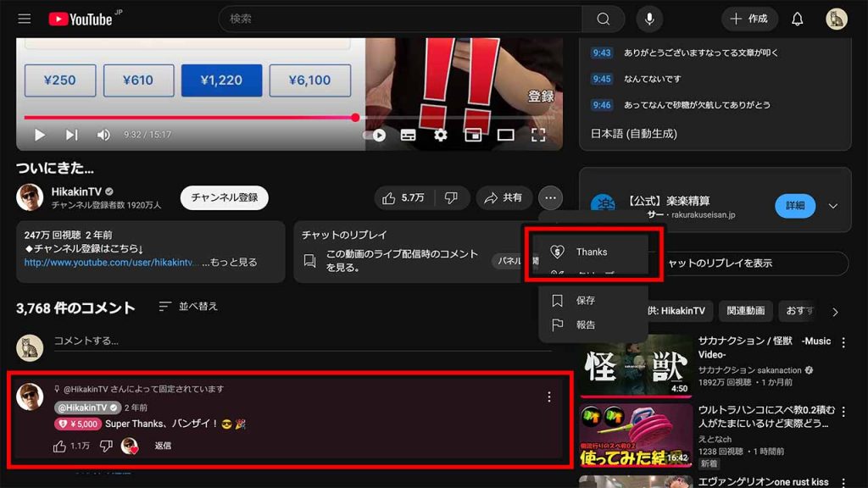Focus the コメントする comment field
The image size is (868, 488).
click(x=303, y=341)
